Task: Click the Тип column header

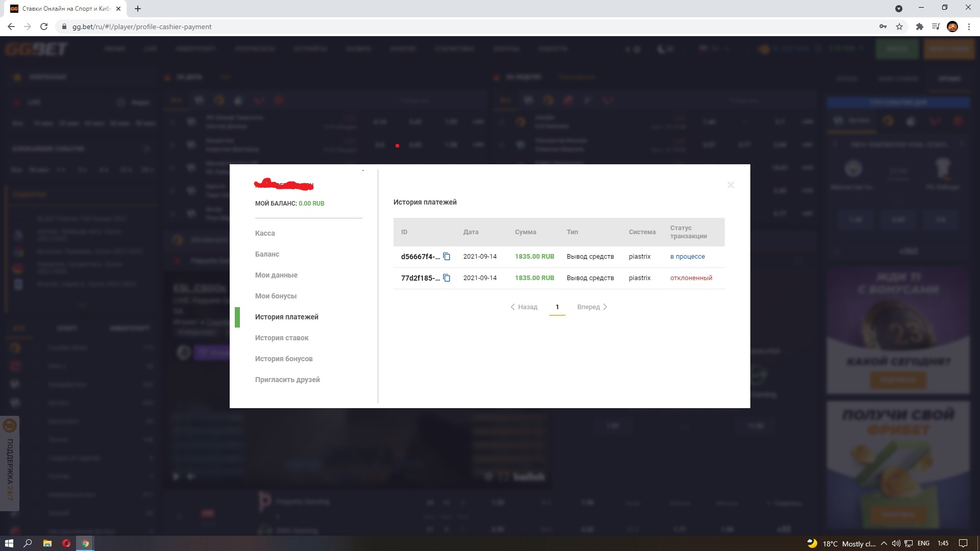Action: (x=572, y=232)
